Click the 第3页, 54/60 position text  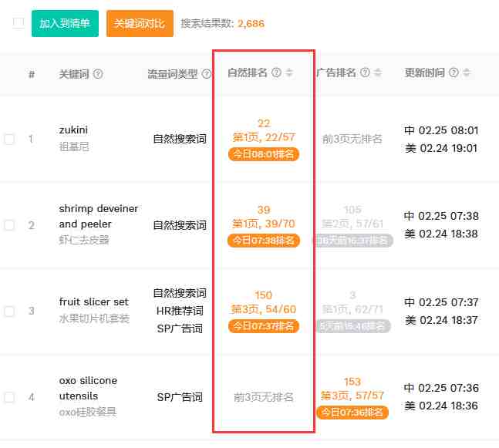coord(264,309)
